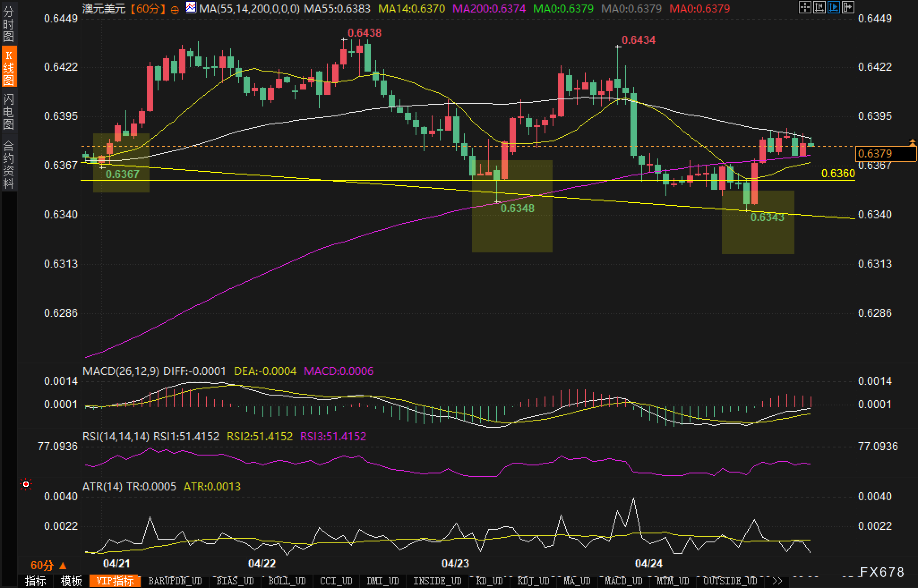Open the 合约资料 contract info tab
Image resolution: width=918 pixels, height=588 pixels.
click(9, 164)
